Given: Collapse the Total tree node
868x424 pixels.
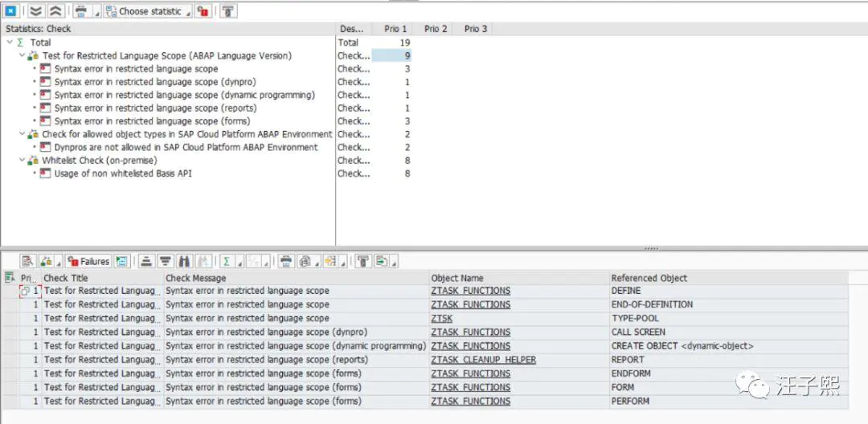Looking at the screenshot, I should 10,42.
